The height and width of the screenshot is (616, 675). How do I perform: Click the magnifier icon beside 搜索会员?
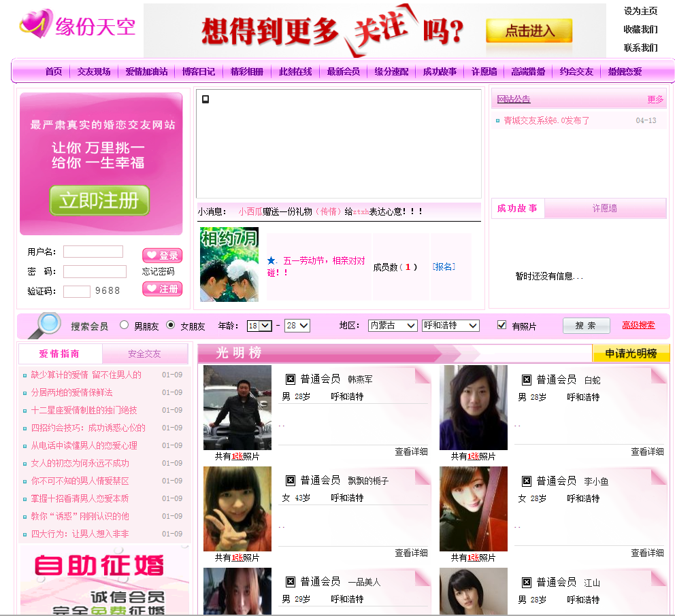(x=45, y=325)
